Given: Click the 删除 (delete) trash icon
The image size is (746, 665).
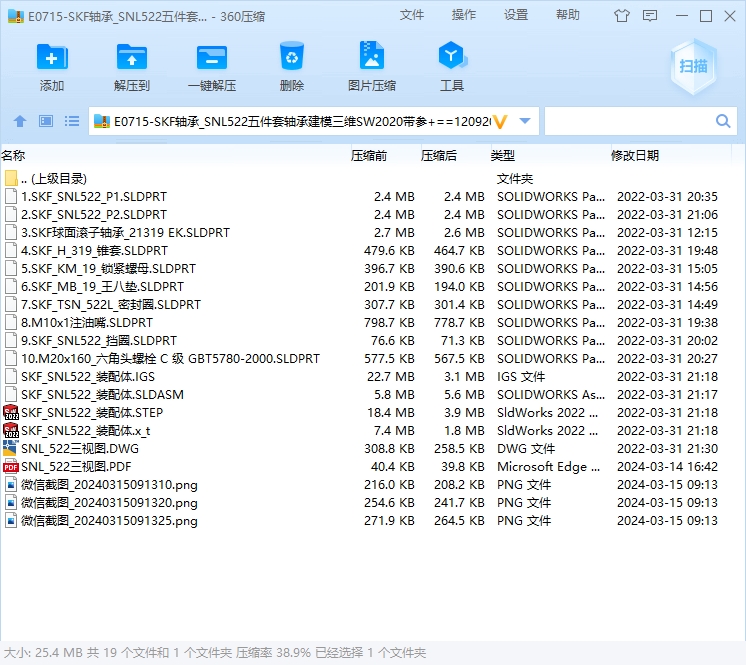Looking at the screenshot, I should point(292,57).
